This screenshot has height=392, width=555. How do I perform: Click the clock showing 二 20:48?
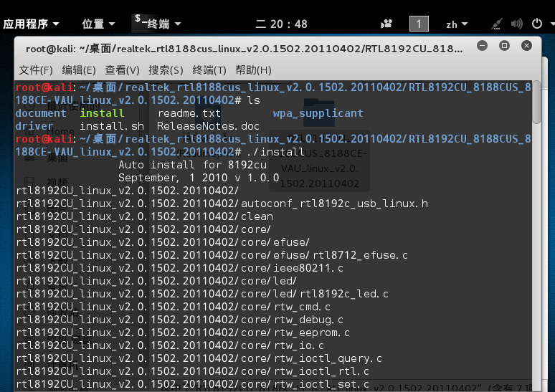[281, 24]
